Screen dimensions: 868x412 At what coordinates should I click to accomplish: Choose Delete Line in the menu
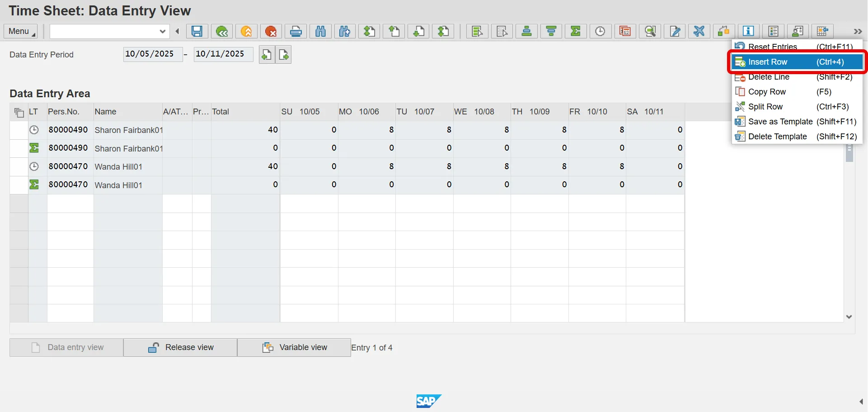pos(797,77)
